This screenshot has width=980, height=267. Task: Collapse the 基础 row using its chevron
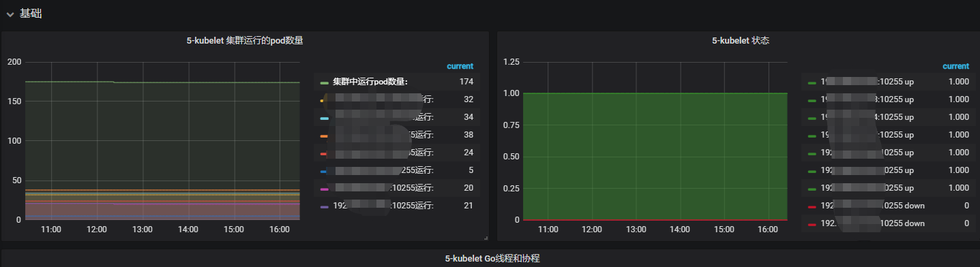[x=10, y=14]
